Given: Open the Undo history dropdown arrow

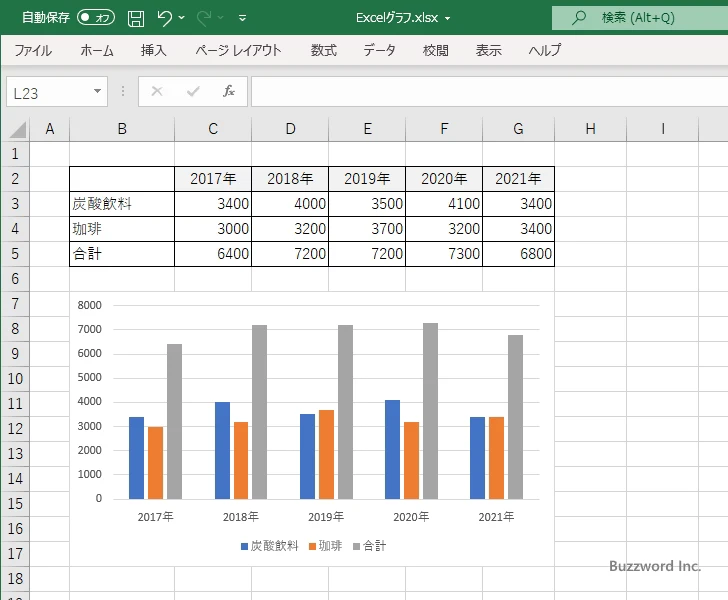Looking at the screenshot, I should click(x=182, y=18).
